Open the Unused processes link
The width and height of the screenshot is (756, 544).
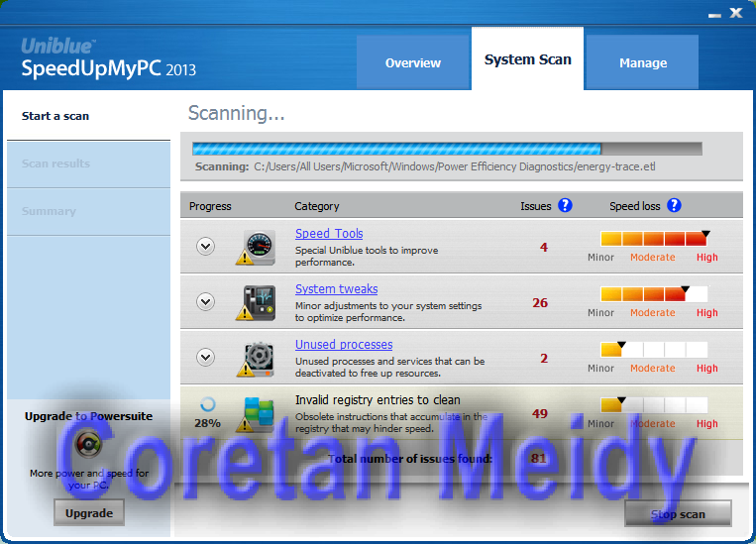[x=344, y=345]
